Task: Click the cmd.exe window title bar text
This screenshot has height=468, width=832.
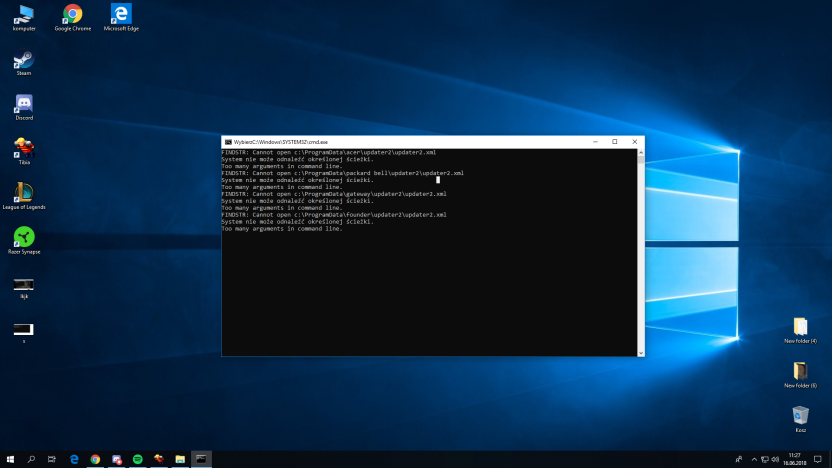Action: pos(281,142)
